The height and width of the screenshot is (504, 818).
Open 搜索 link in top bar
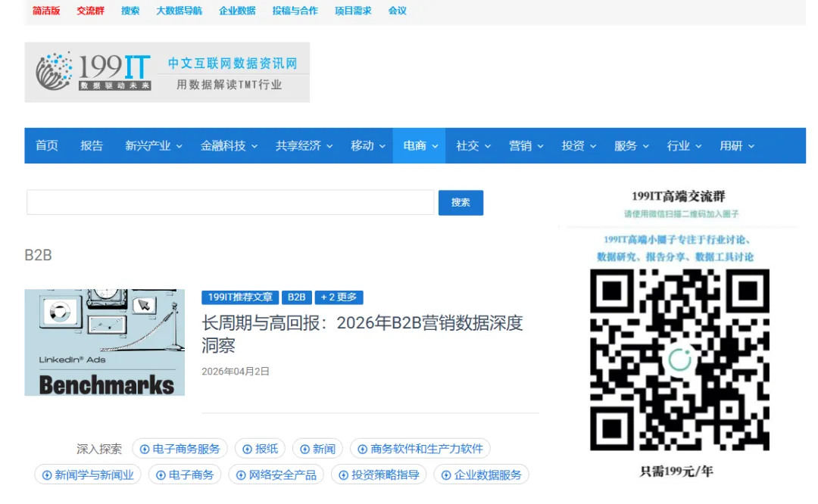point(130,11)
